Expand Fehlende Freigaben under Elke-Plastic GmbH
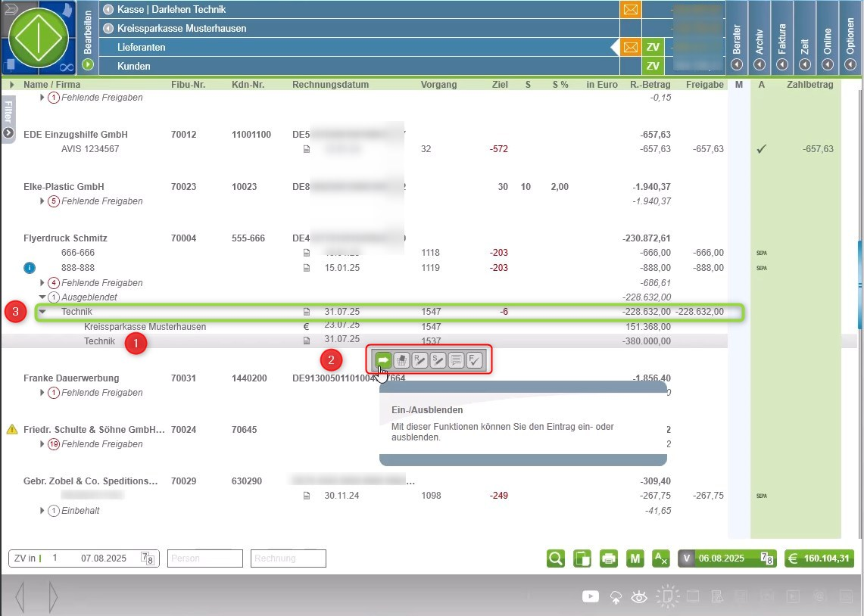The height and width of the screenshot is (616, 864). [x=42, y=201]
